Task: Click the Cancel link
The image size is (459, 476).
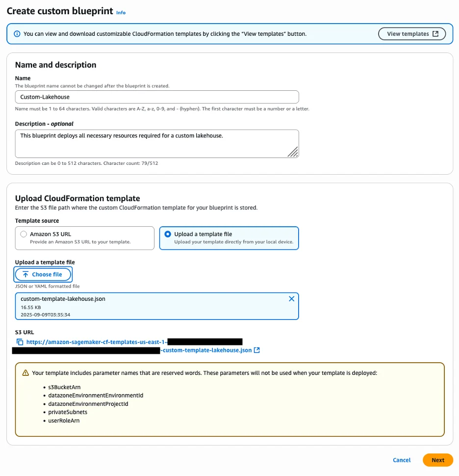Action: 401,460
